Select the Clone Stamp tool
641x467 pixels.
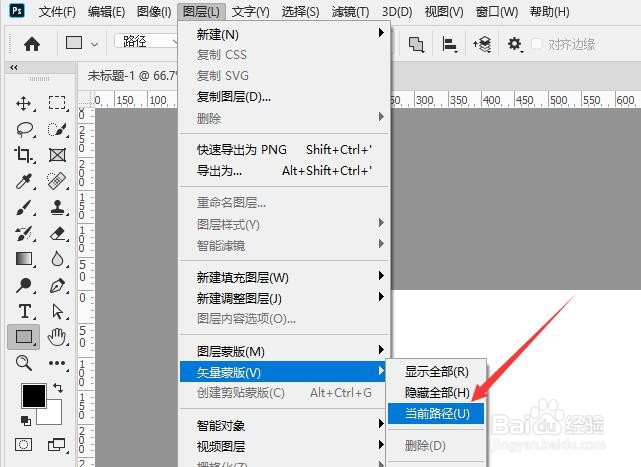[x=57, y=207]
